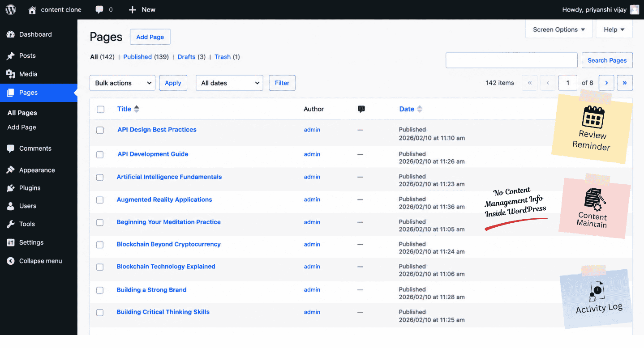Click the home icon beside content clone
Image resolution: width=644 pixels, height=348 pixels.
(32, 10)
